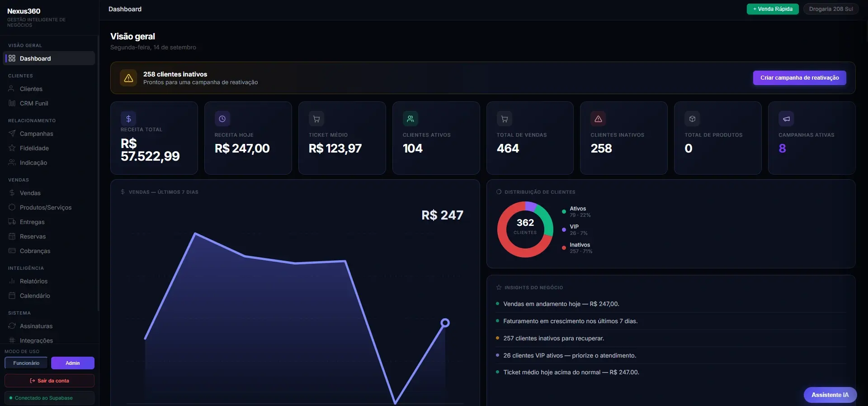The height and width of the screenshot is (406, 868).
Task: Click insight '257 clientes inativos para recuperar'
Action: click(554, 338)
